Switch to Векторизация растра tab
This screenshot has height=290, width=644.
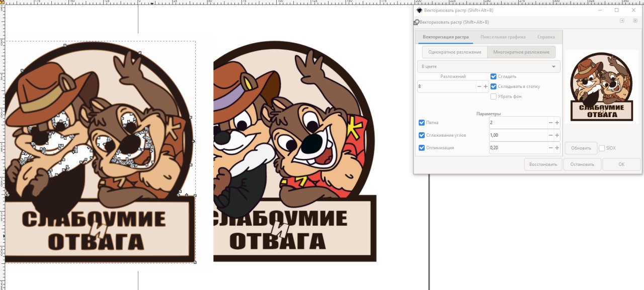pyautogui.click(x=445, y=37)
